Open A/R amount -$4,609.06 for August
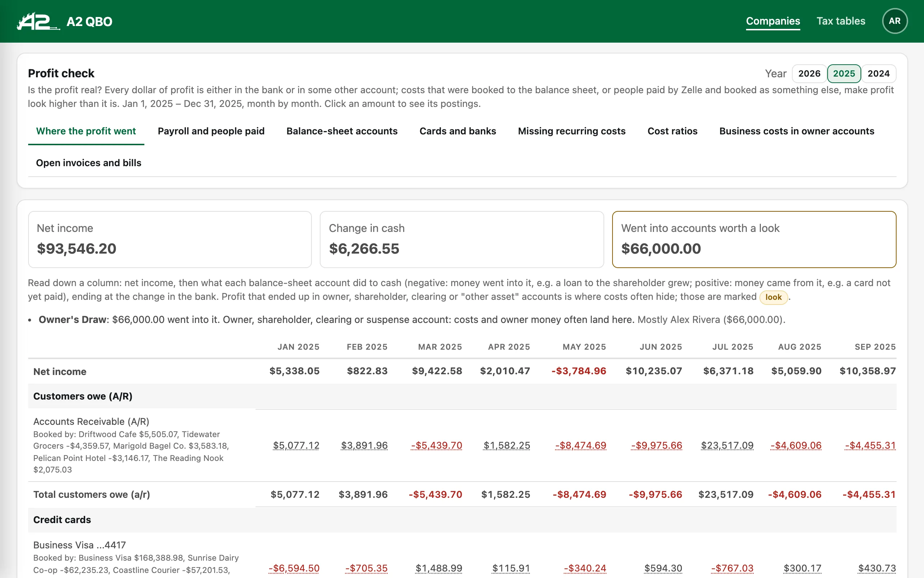924x578 pixels. (796, 445)
